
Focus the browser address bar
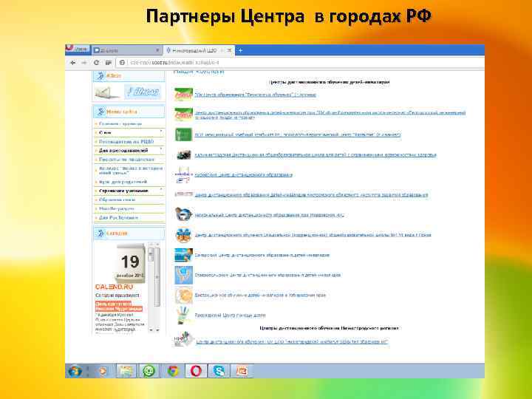tap(300, 63)
